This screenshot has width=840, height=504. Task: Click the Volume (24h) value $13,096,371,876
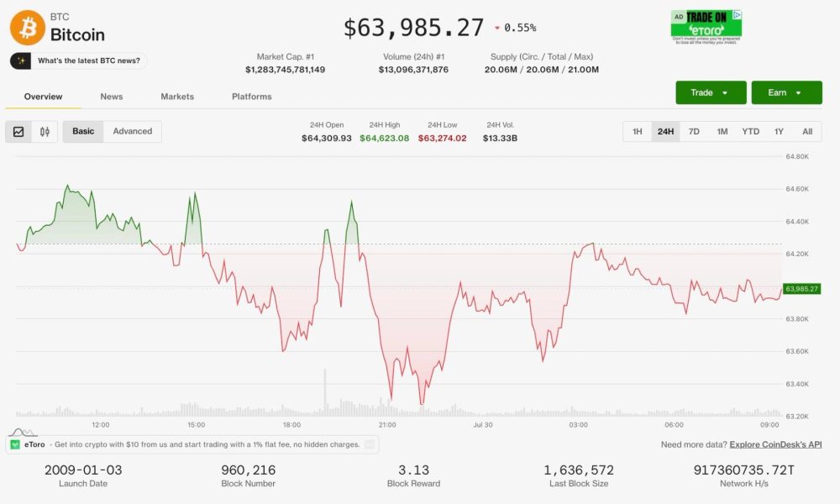coord(413,70)
